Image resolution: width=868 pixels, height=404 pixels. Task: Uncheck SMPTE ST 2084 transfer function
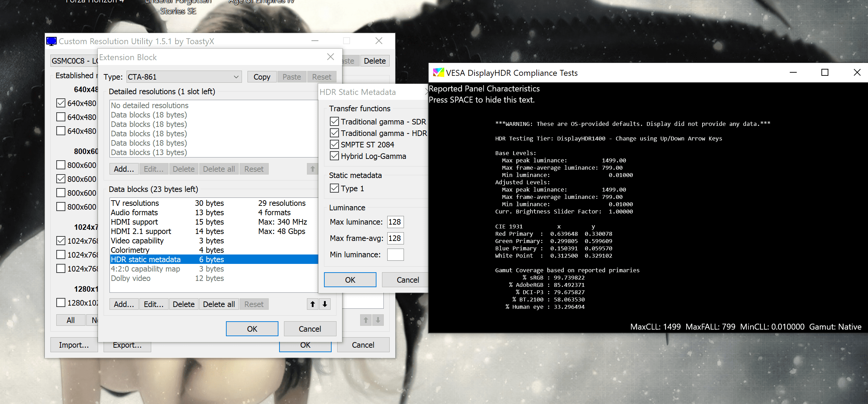[334, 144]
